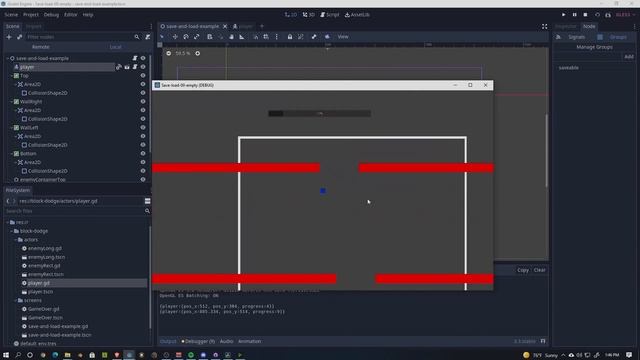Viewport: 640px width, 360px height.
Task: Select the Pan hand tool
Action: [231, 37]
